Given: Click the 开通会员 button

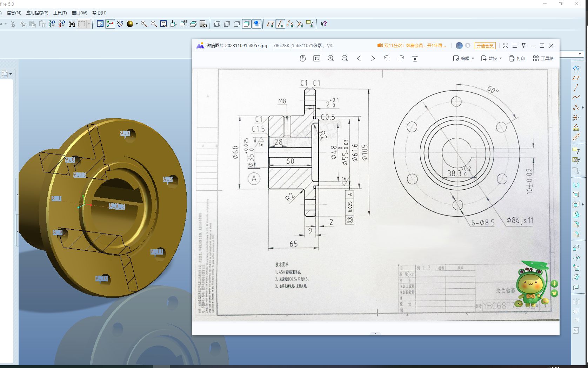Looking at the screenshot, I should [485, 46].
